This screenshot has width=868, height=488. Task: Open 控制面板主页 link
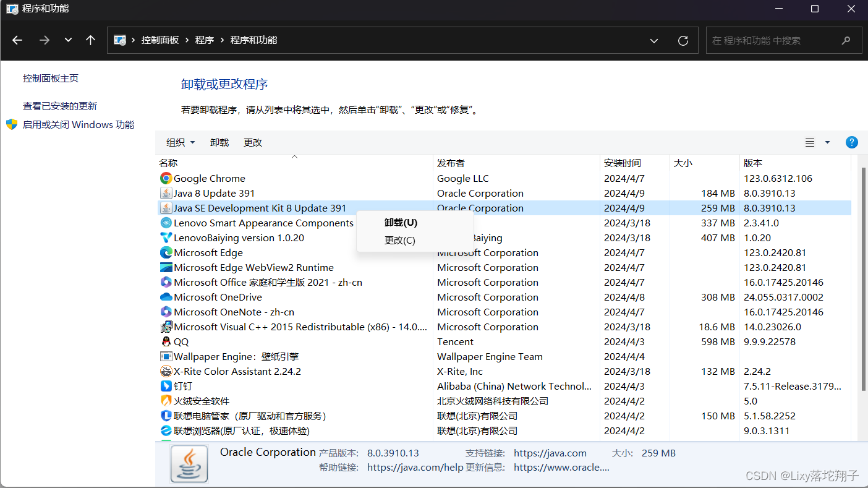coord(51,79)
